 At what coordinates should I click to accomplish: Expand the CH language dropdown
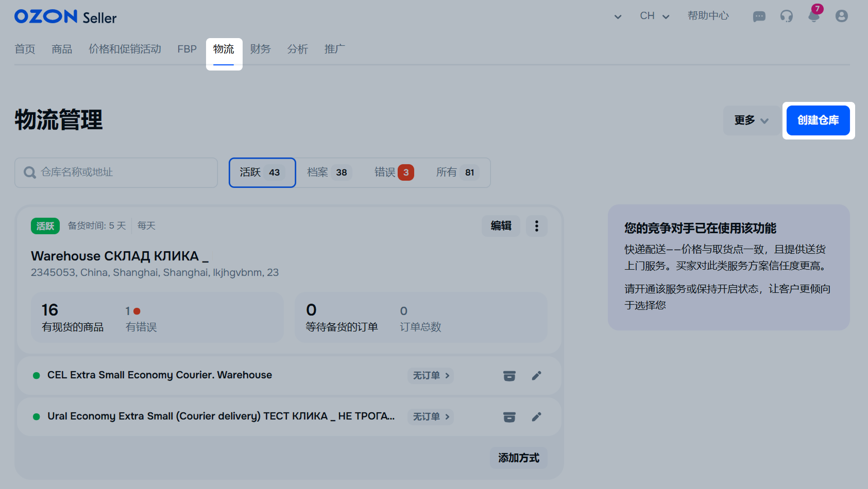[654, 16]
